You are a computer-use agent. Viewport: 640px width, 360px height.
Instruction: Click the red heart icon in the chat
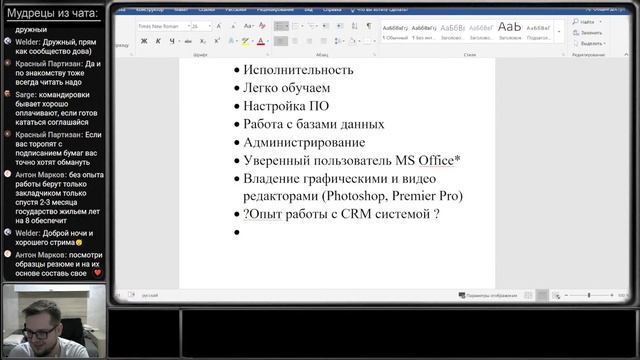tap(97, 273)
